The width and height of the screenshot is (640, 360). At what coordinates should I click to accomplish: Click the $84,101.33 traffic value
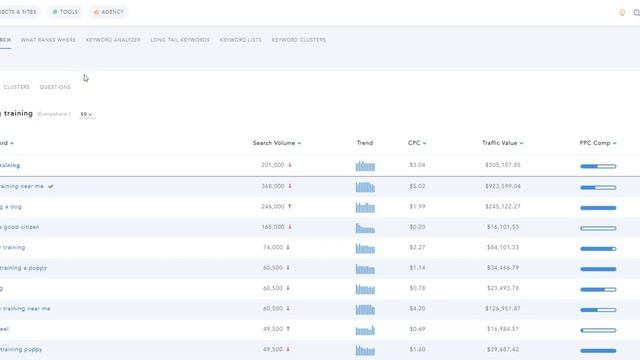[x=503, y=247]
